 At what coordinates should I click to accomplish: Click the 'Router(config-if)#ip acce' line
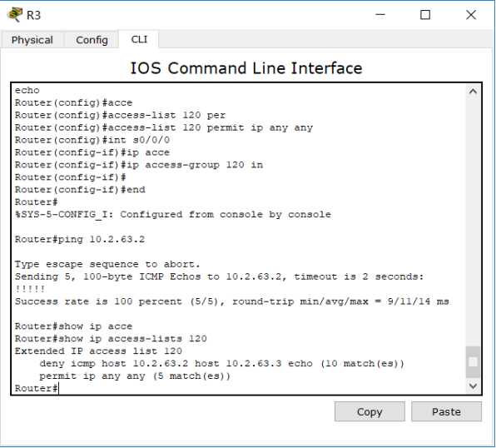pos(92,152)
